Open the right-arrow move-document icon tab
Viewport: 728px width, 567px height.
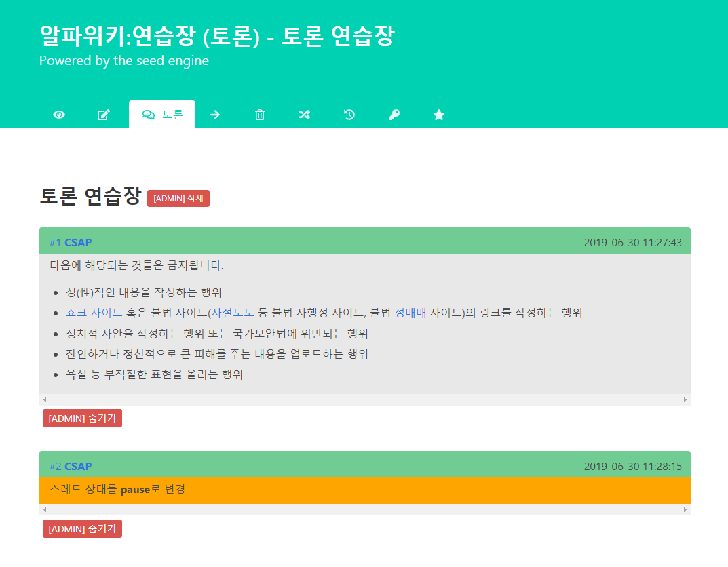pyautogui.click(x=215, y=115)
